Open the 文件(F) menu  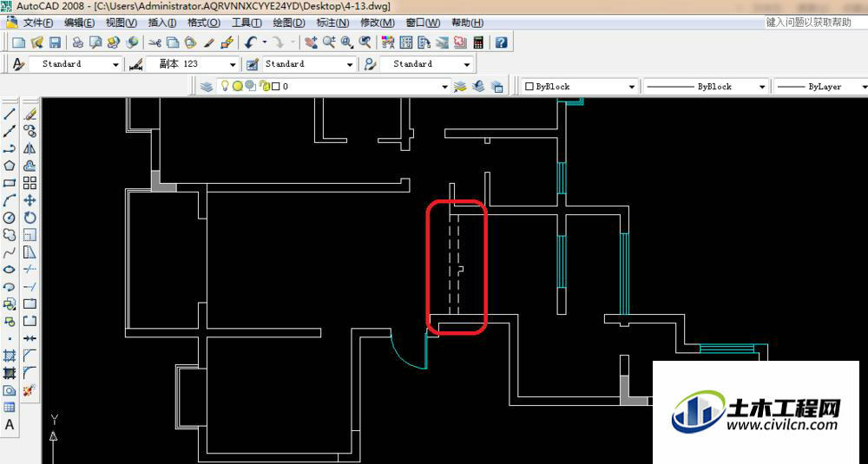(x=37, y=23)
